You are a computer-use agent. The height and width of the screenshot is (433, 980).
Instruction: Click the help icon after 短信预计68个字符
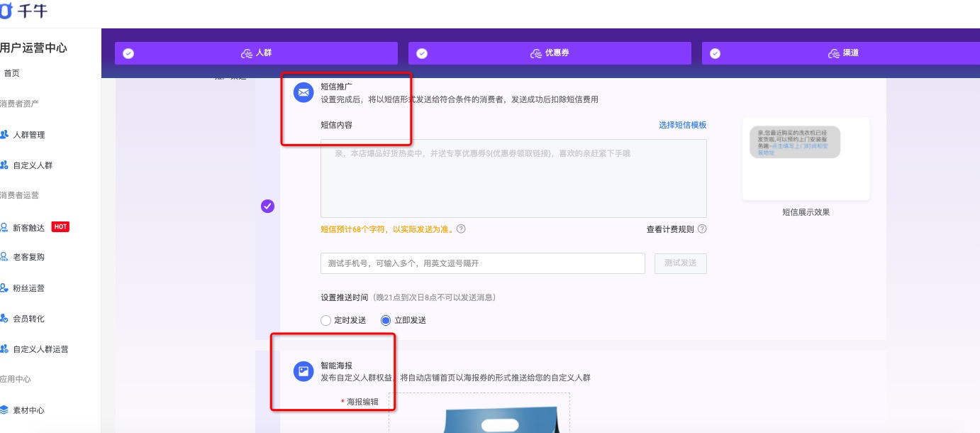(x=461, y=229)
